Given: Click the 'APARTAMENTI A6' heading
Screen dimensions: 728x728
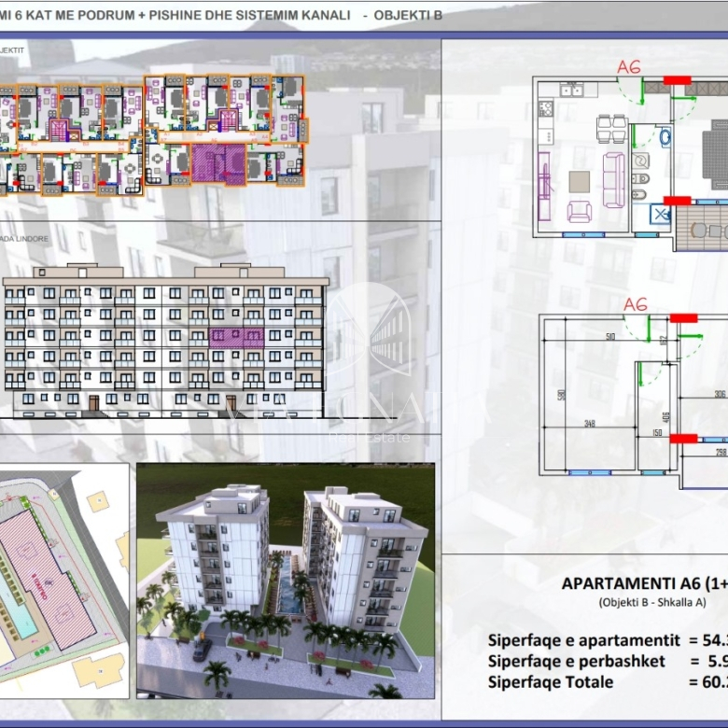Looking at the screenshot, I should click(x=632, y=583).
